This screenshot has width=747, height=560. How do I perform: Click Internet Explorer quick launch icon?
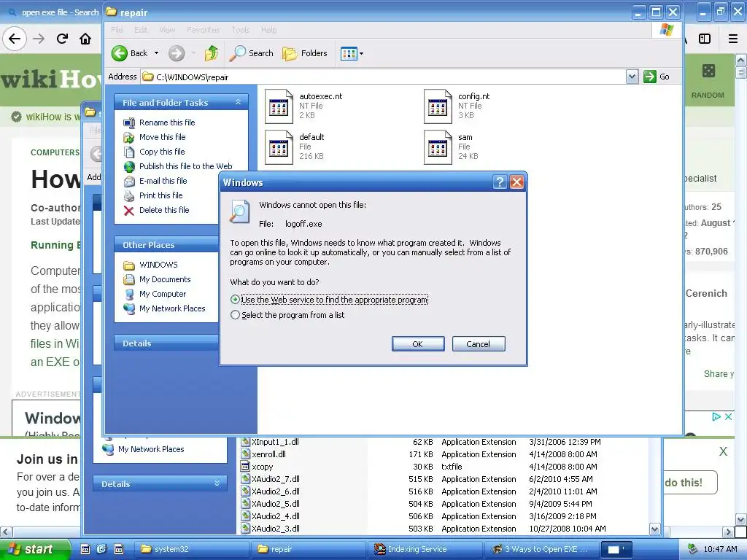[x=101, y=549]
